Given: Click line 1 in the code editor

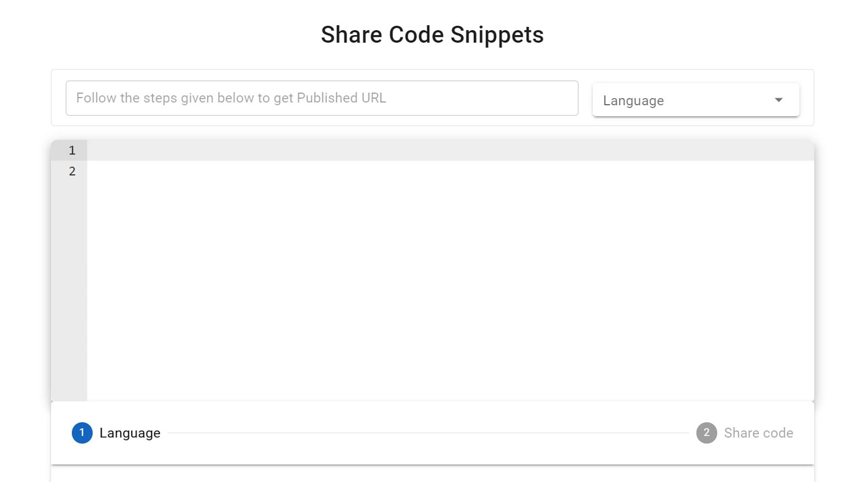Looking at the screenshot, I should pyautogui.click(x=451, y=150).
